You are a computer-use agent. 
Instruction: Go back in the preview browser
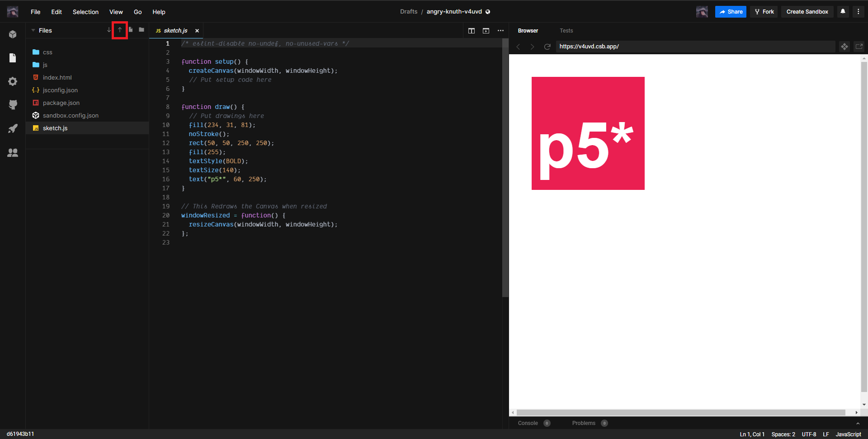(x=519, y=47)
